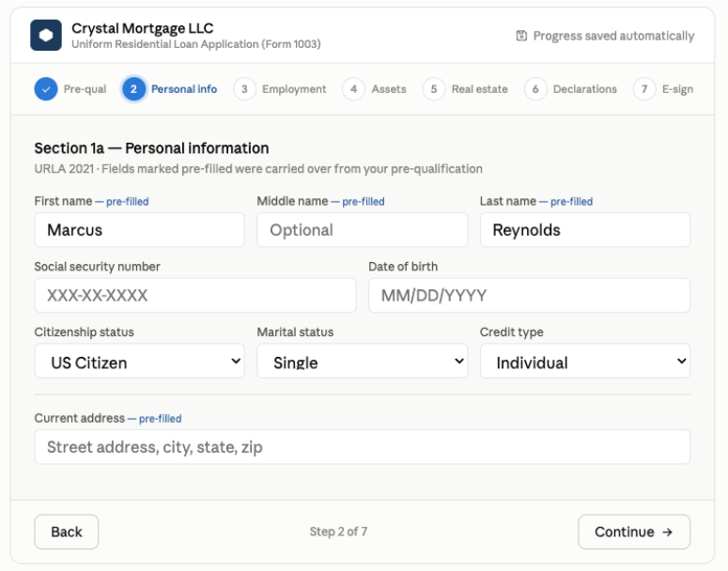Image resolution: width=728 pixels, height=571 pixels.
Task: Click the progress saved disk icon
Action: click(x=521, y=36)
